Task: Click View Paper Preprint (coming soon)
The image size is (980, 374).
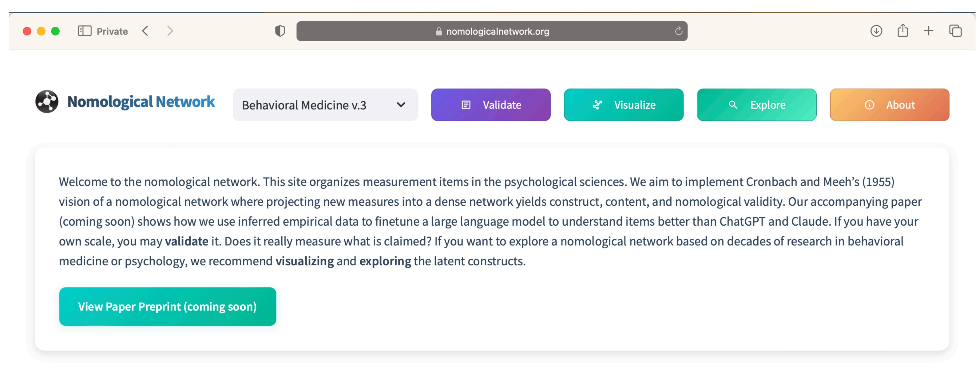Action: click(x=168, y=307)
